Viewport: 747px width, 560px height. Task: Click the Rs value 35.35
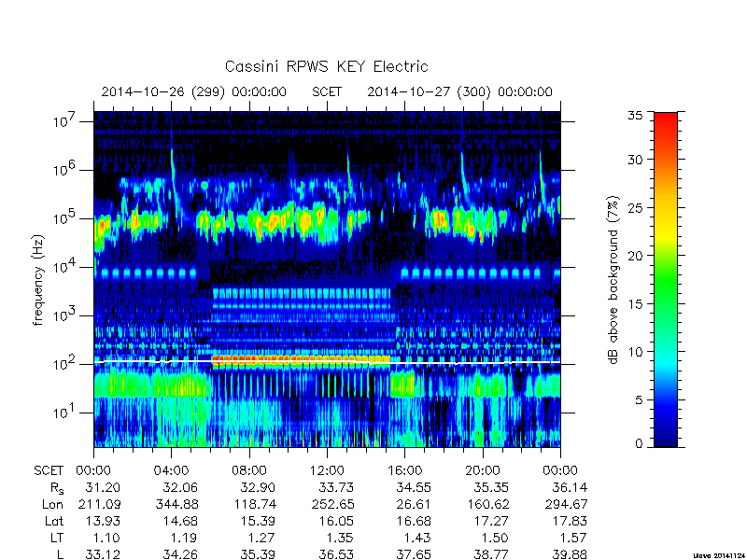491,487
